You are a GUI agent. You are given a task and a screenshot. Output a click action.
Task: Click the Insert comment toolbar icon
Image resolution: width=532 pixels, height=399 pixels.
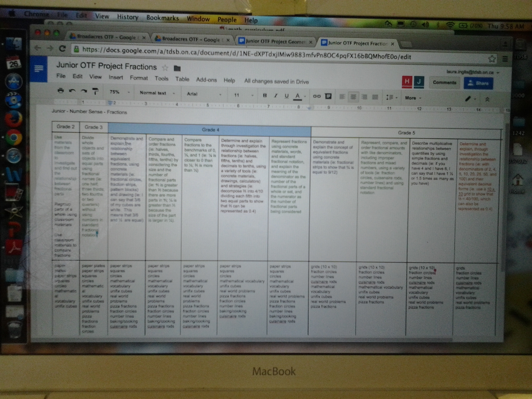[328, 96]
